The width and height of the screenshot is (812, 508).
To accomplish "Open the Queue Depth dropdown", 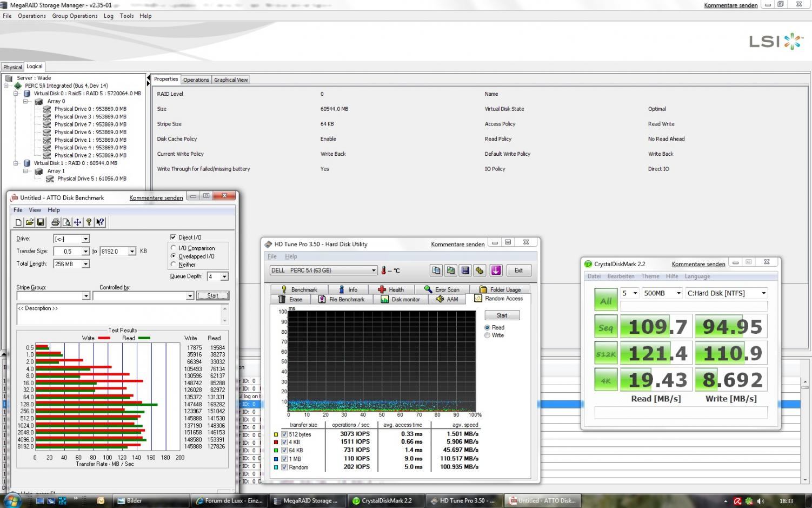I will click(224, 276).
